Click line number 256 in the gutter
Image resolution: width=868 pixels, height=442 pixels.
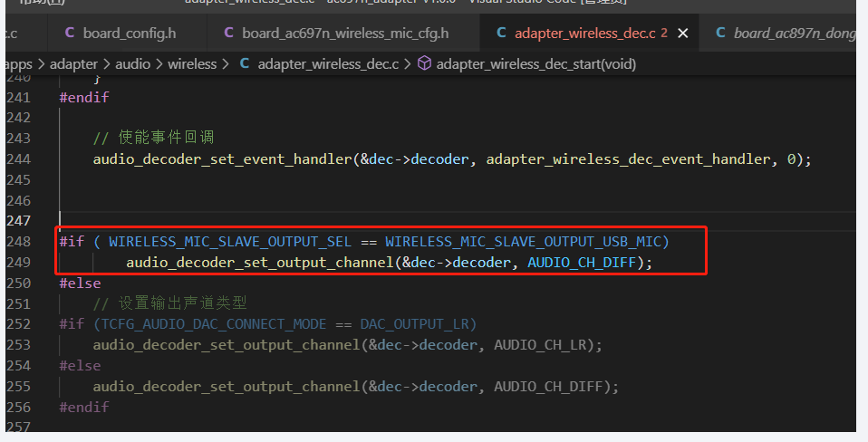point(18,408)
